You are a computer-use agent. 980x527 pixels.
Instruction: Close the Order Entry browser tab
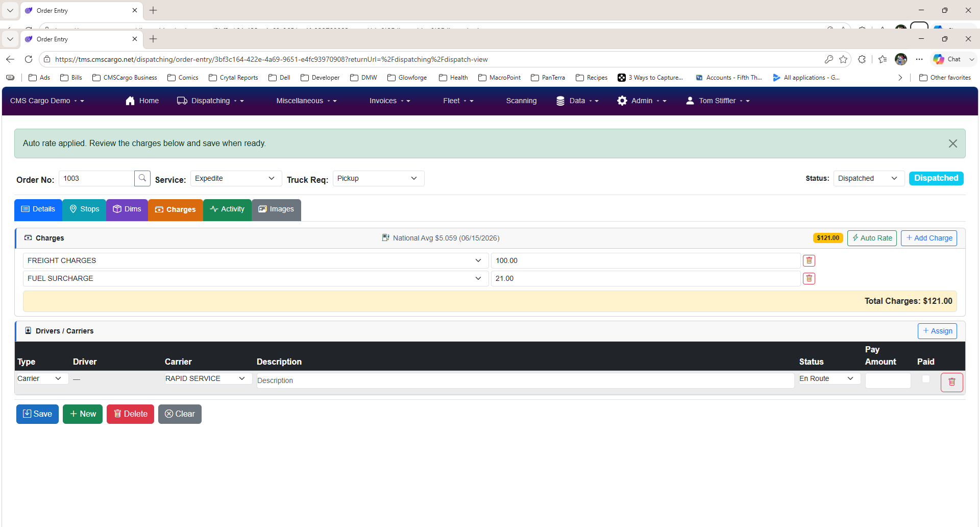135,39
